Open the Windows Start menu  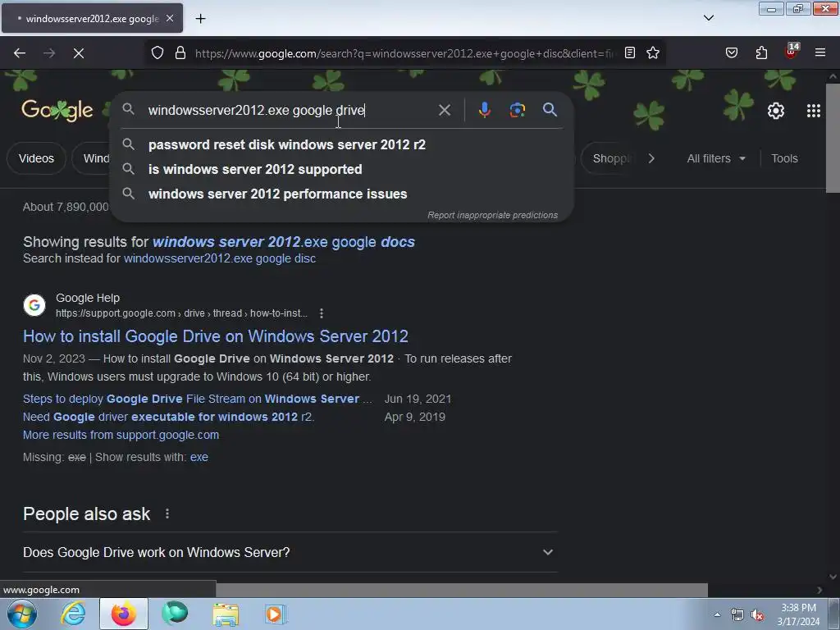(22, 614)
